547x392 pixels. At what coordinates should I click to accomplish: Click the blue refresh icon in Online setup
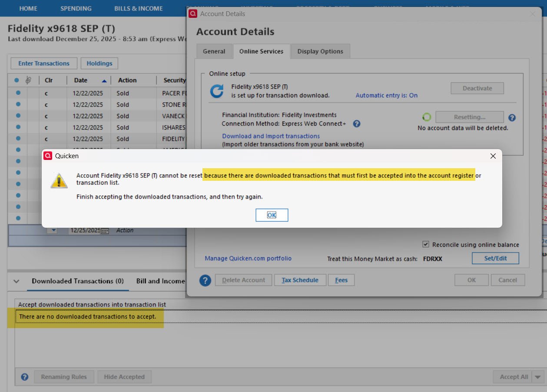pos(217,91)
